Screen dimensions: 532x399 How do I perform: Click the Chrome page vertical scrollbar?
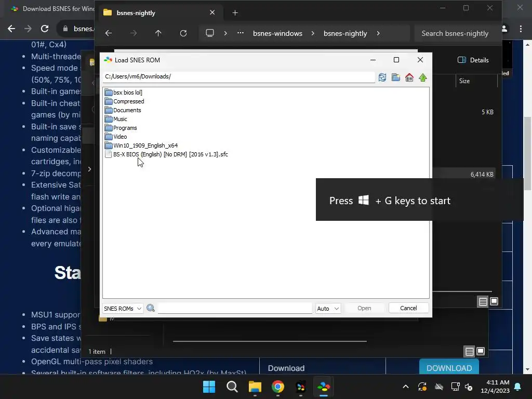pyautogui.click(x=527, y=154)
